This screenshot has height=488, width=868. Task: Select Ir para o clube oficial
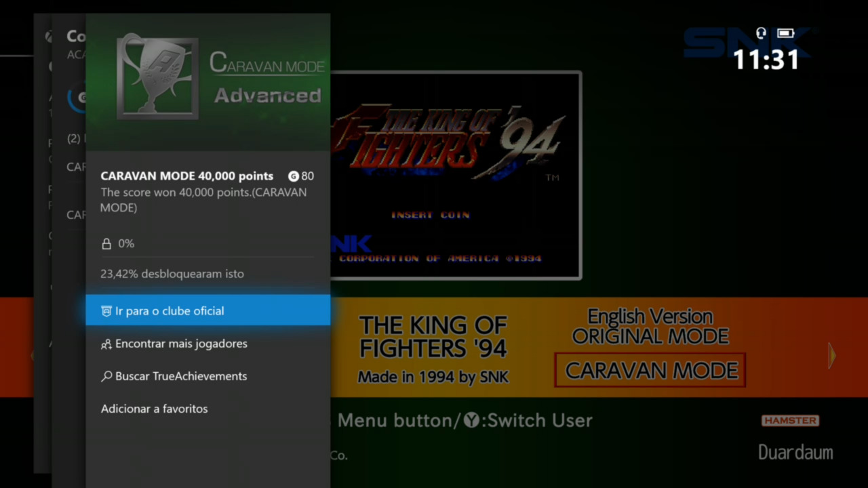click(x=208, y=310)
